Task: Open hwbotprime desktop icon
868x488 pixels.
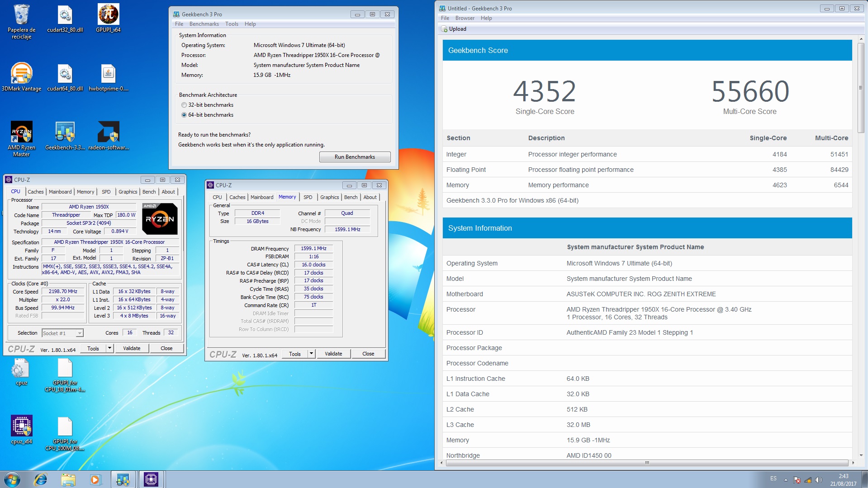Action: point(109,77)
